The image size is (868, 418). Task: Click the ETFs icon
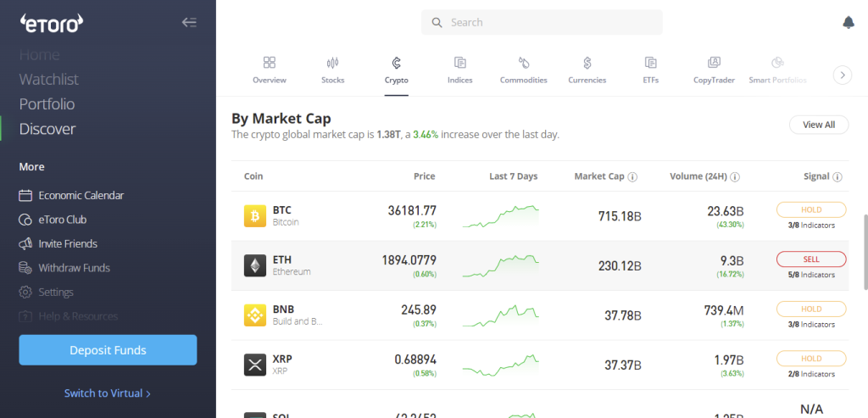click(x=650, y=62)
